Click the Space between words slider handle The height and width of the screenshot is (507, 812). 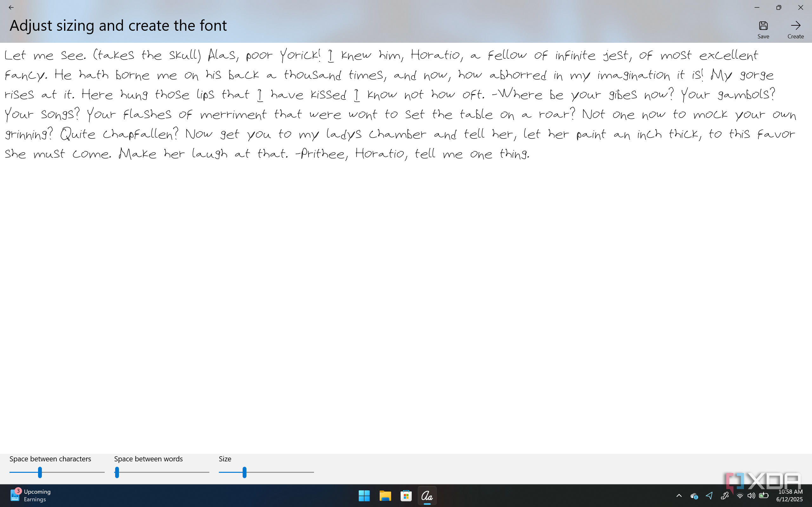[x=117, y=472]
